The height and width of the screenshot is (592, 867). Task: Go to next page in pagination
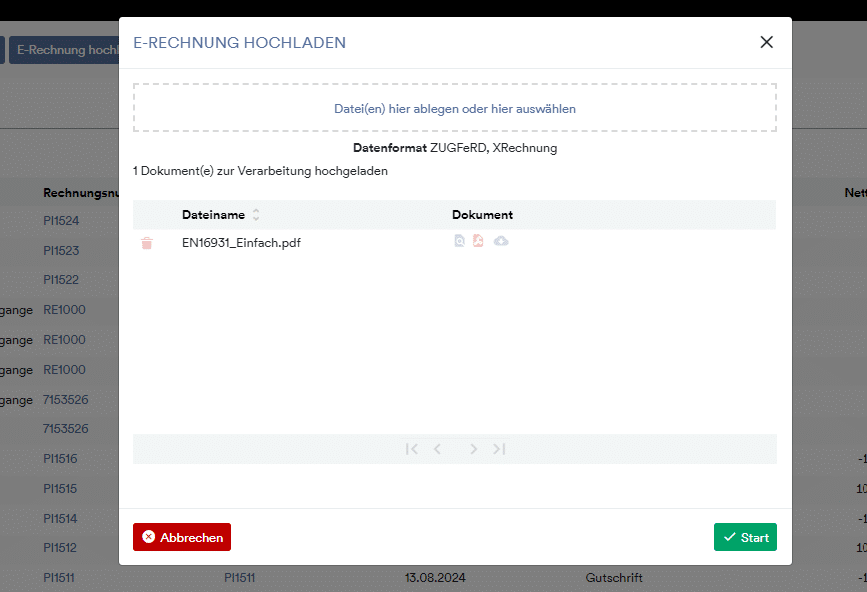(x=473, y=449)
